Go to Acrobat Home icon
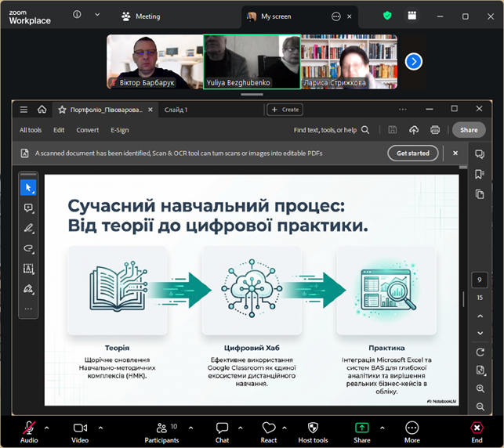 point(42,110)
